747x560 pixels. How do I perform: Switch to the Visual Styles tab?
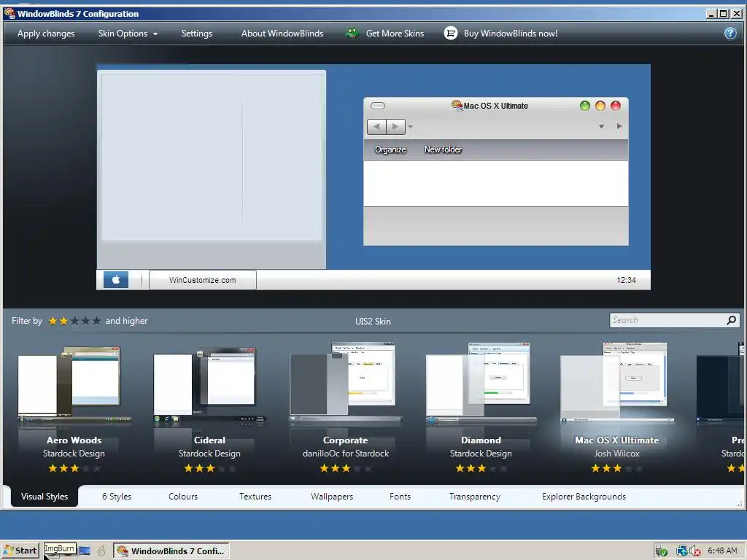(x=44, y=496)
